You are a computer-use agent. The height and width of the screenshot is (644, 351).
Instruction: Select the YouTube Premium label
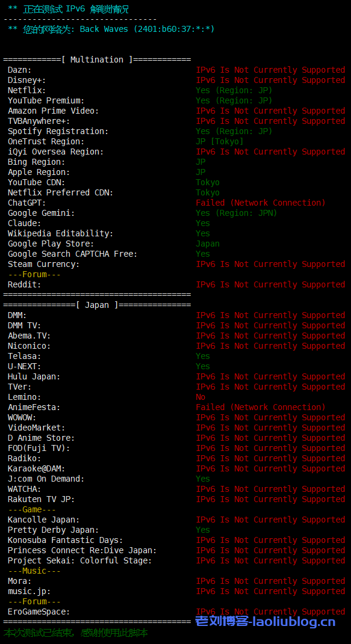click(46, 100)
